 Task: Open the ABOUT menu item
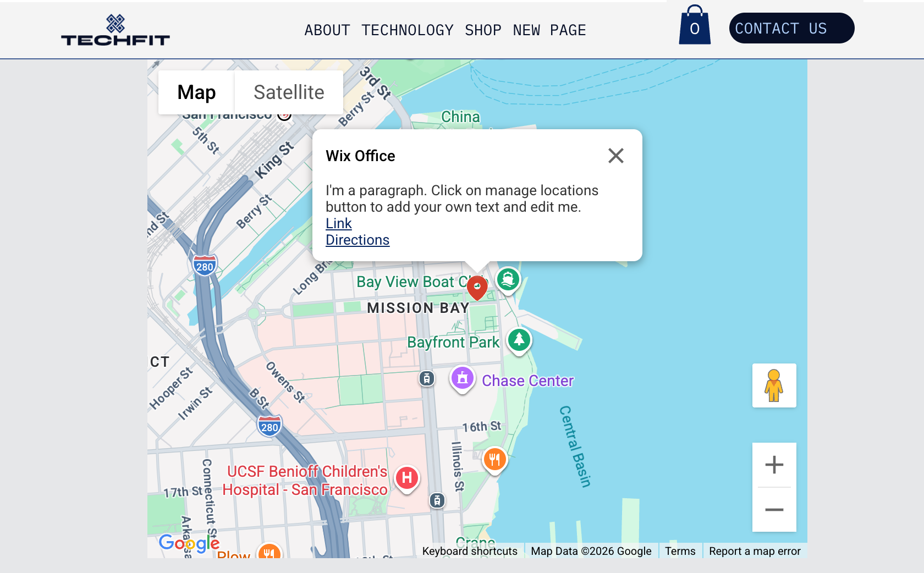coord(327,30)
